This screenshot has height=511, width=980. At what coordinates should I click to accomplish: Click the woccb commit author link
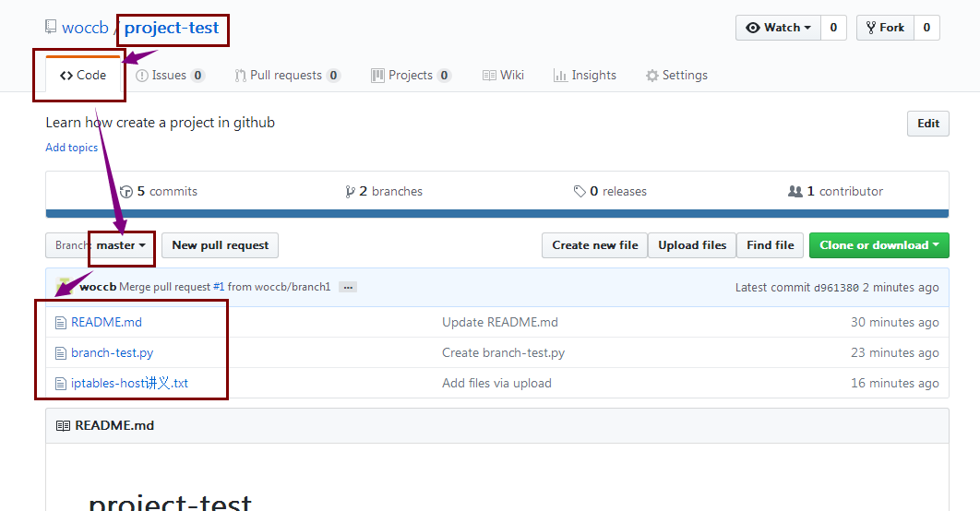98,287
